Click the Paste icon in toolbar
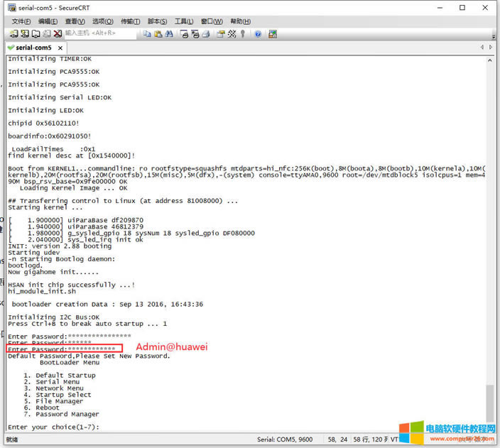 (x=157, y=33)
